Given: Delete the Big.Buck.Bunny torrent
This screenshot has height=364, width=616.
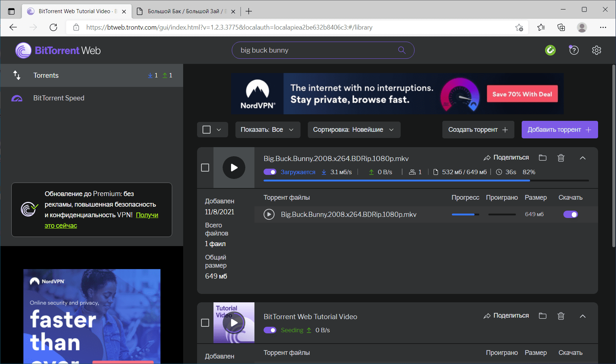Looking at the screenshot, I should [561, 158].
